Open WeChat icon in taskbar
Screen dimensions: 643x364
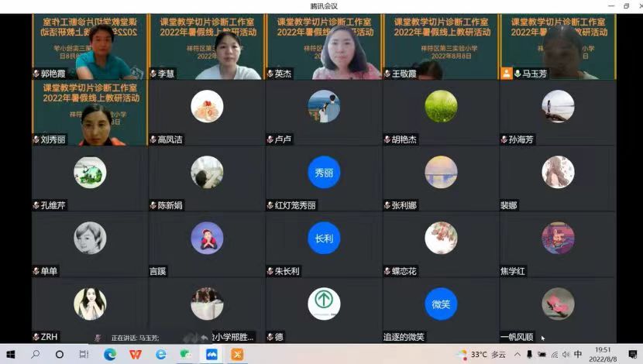[x=186, y=354]
